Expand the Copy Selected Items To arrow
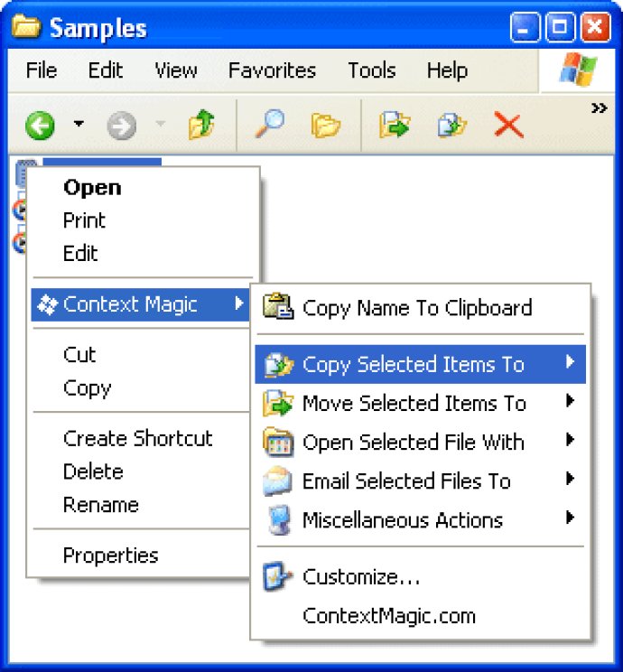Image resolution: width=623 pixels, height=672 pixels. coord(570,362)
